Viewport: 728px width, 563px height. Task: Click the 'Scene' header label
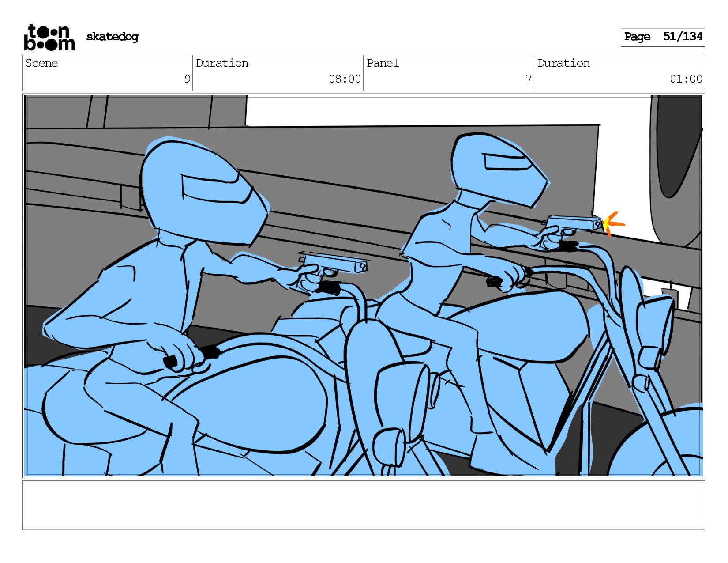(41, 63)
